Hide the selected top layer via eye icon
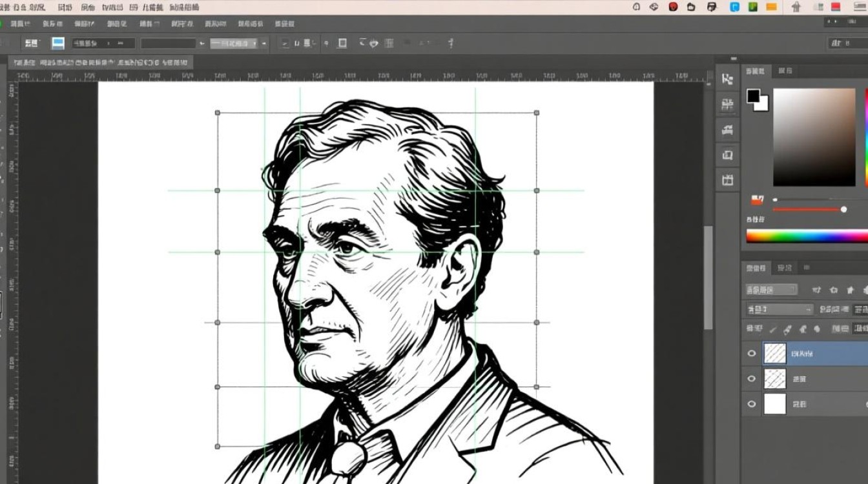Viewport: 868px width, 484px height. [x=751, y=354]
